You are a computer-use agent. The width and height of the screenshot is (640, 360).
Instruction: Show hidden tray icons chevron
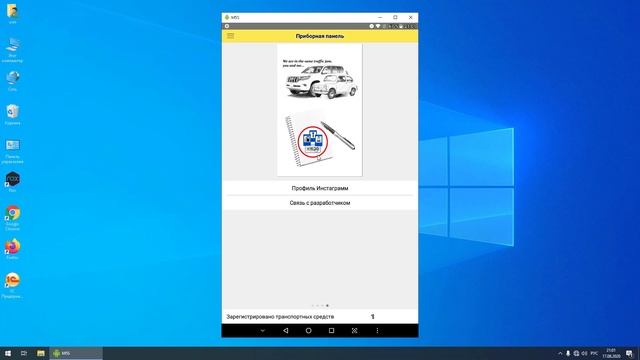(560, 353)
